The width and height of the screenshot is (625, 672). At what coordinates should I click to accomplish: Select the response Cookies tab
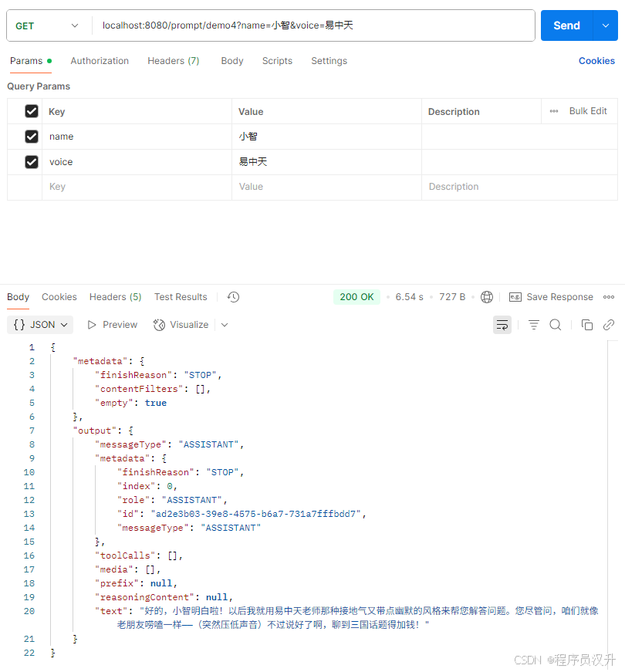coord(59,297)
